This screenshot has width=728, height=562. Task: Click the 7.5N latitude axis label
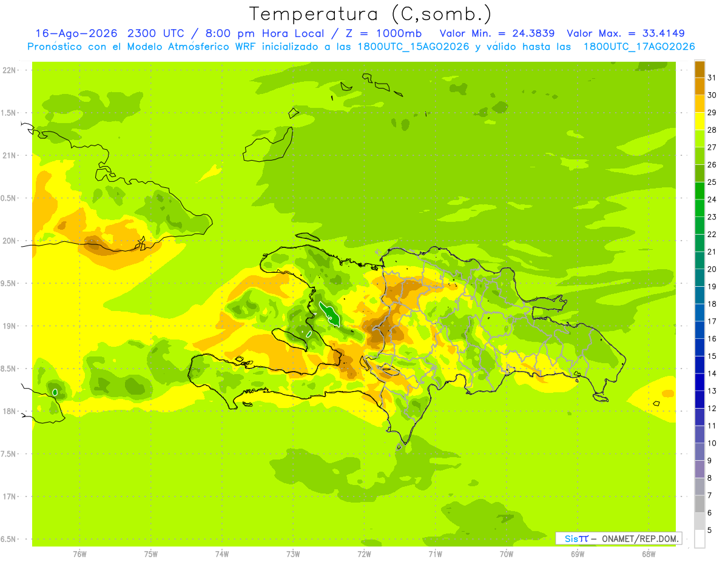(x=8, y=454)
